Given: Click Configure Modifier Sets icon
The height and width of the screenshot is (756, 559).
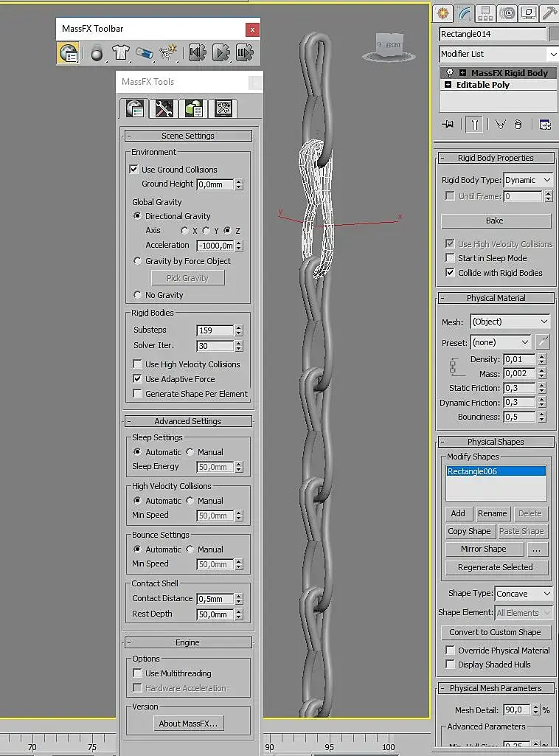Looking at the screenshot, I should [545, 125].
